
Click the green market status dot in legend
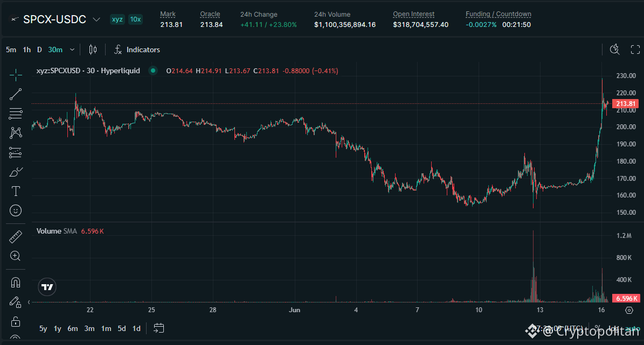(x=153, y=71)
